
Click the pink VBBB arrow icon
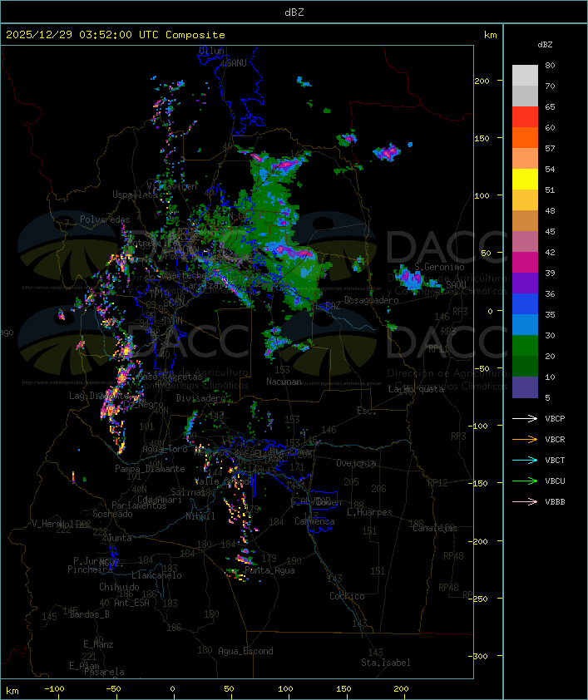(x=525, y=502)
